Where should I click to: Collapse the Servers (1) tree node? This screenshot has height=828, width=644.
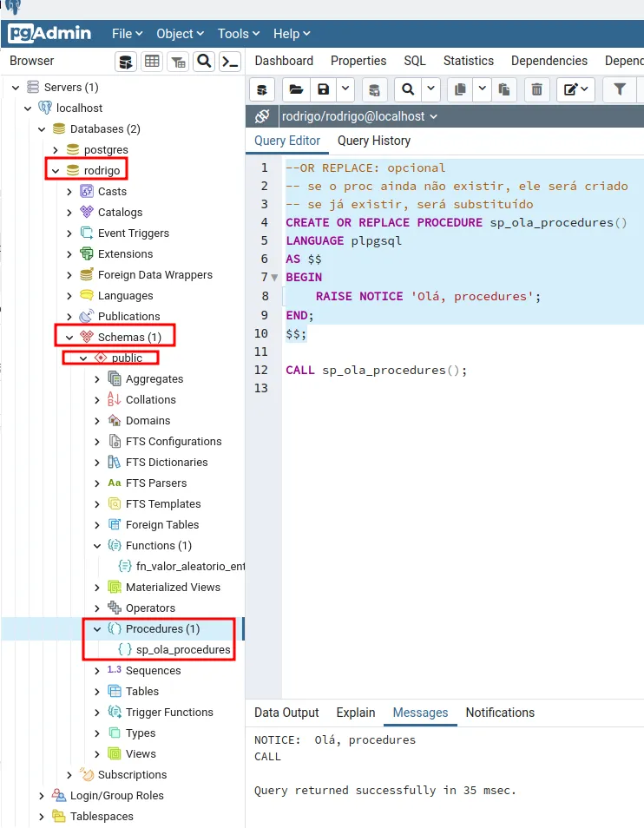coord(16,87)
